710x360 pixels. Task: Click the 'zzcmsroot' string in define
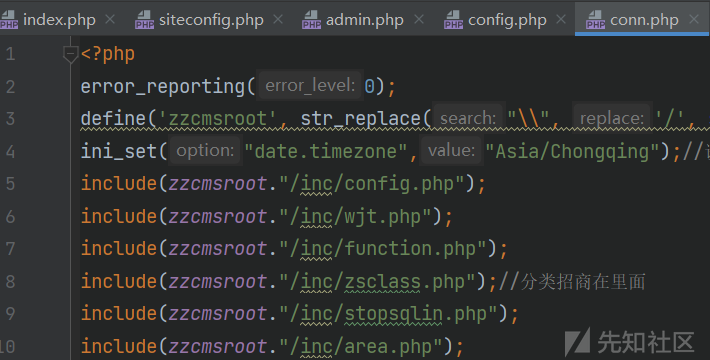point(217,119)
